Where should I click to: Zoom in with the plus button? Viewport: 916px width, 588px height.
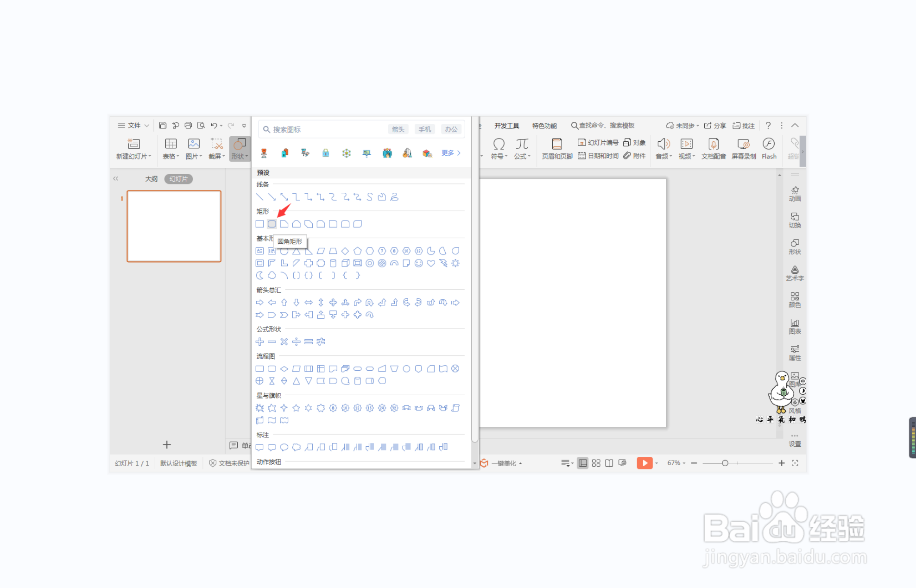(x=782, y=463)
